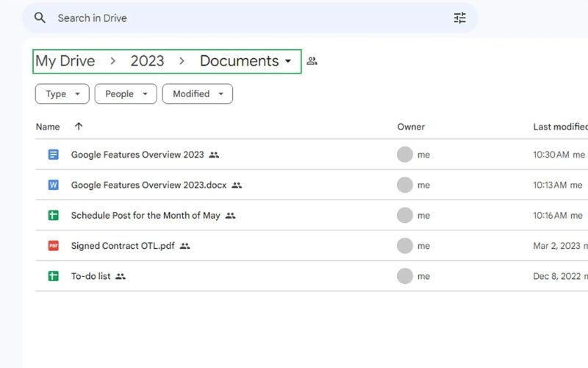Click the Last modified column header

560,127
